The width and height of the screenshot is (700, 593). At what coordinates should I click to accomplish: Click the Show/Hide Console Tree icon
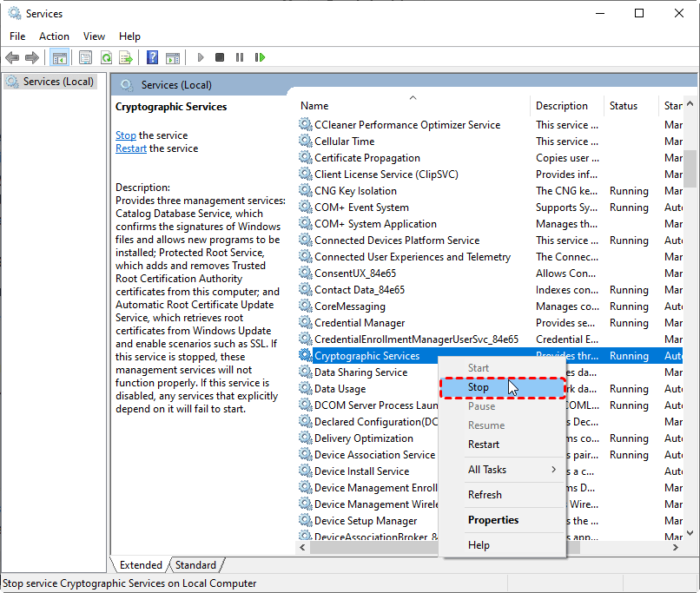(x=60, y=57)
